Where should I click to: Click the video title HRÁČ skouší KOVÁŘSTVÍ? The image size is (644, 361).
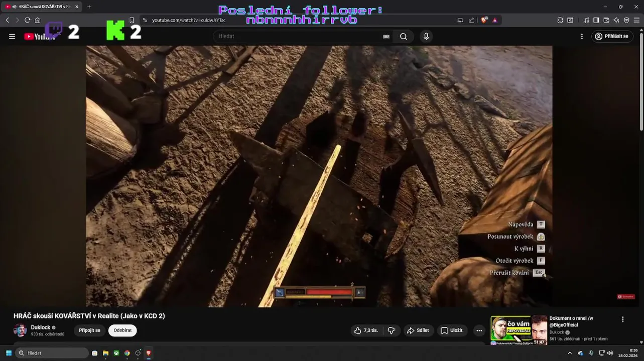(89, 316)
